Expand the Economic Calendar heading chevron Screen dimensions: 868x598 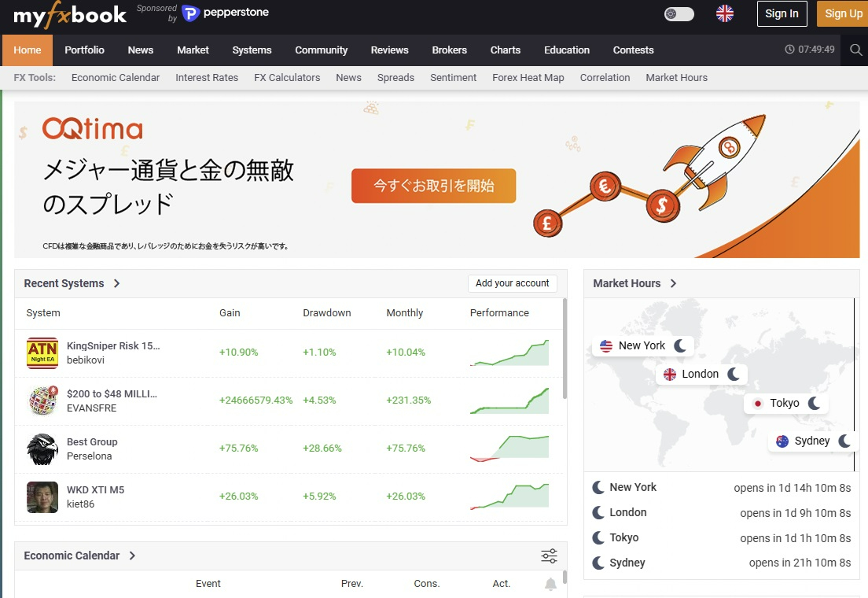[132, 556]
